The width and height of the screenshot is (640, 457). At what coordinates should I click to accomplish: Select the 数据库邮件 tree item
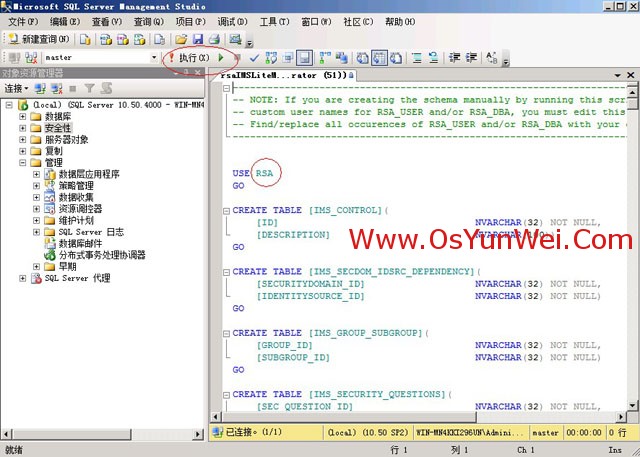pos(80,244)
